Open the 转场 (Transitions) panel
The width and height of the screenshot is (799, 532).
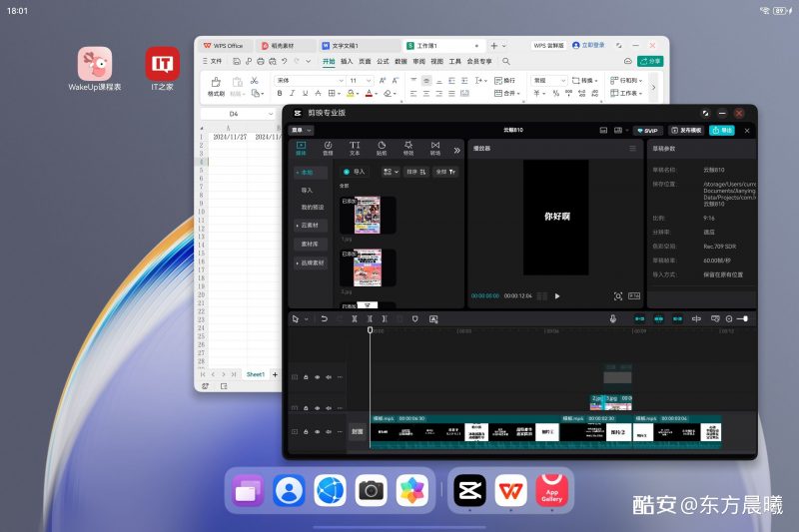(434, 148)
